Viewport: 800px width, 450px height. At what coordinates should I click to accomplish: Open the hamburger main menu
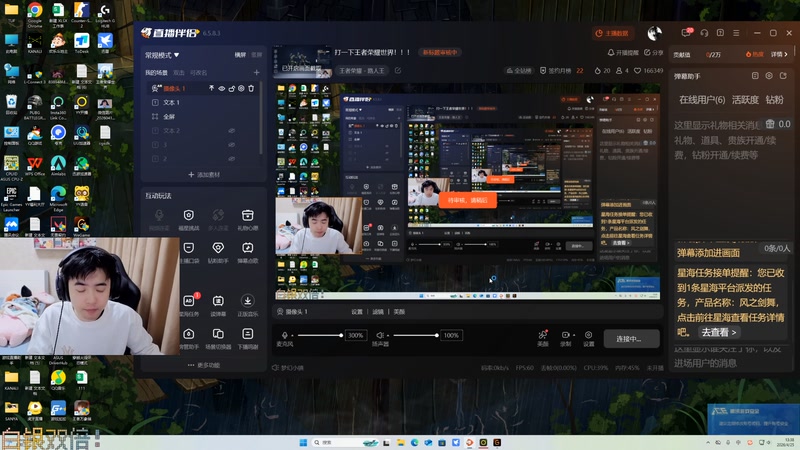point(736,33)
